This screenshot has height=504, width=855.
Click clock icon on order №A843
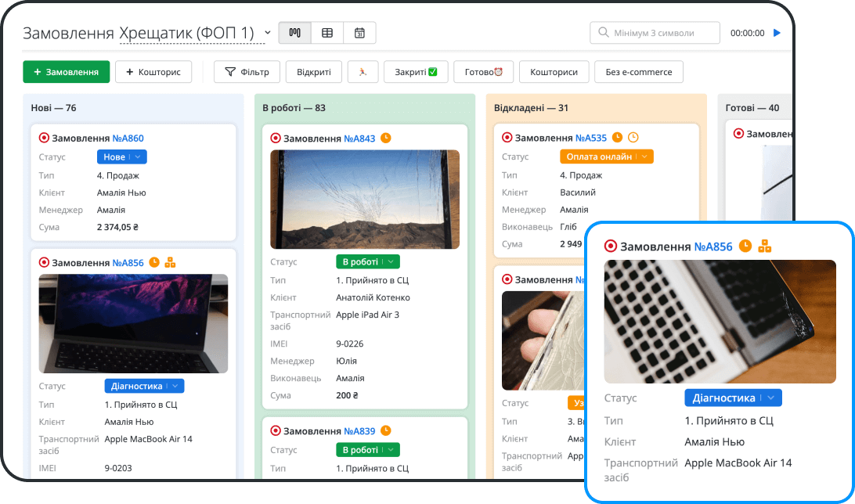385,139
